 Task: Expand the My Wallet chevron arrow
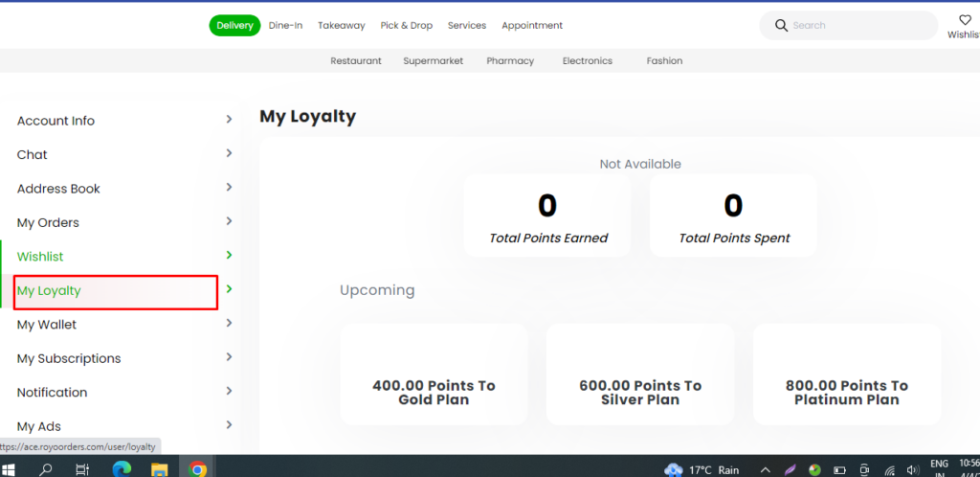[229, 324]
